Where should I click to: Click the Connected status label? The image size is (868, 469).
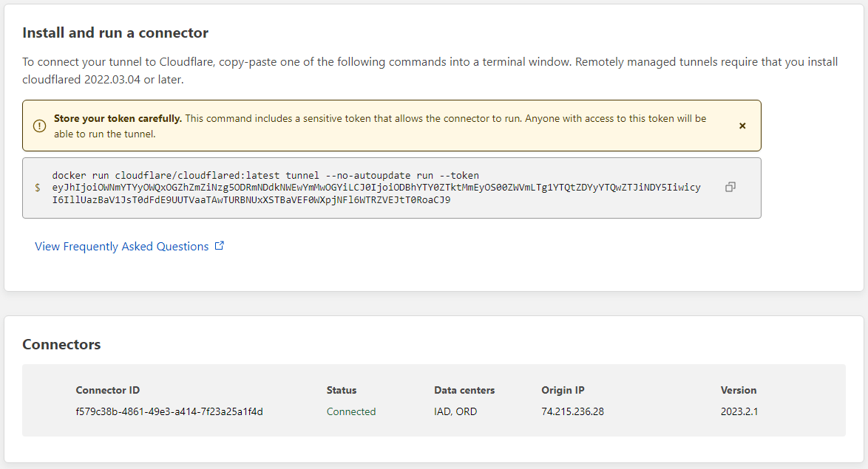coord(351,411)
